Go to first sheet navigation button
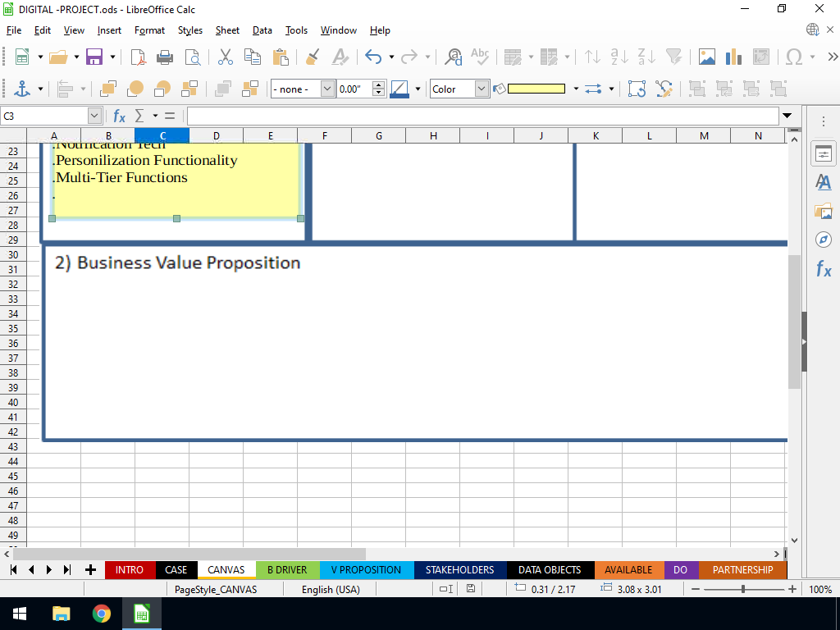This screenshot has height=630, width=840. coord(13,570)
